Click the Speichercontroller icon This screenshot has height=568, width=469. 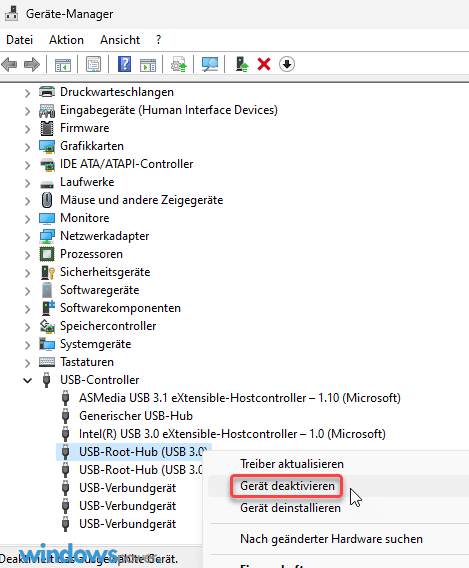coord(47,326)
